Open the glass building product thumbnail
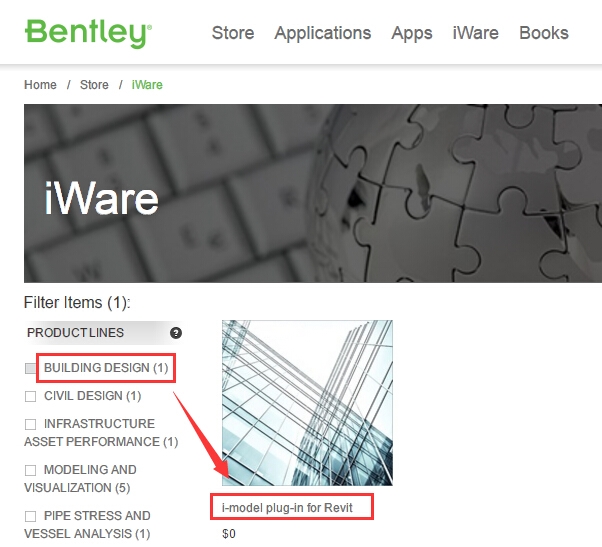The image size is (602, 547). (307, 403)
